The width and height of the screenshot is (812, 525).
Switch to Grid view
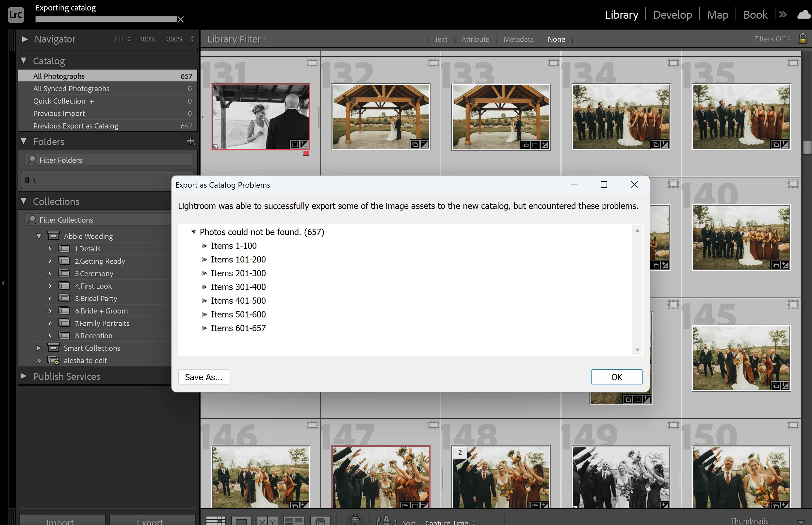point(216,520)
